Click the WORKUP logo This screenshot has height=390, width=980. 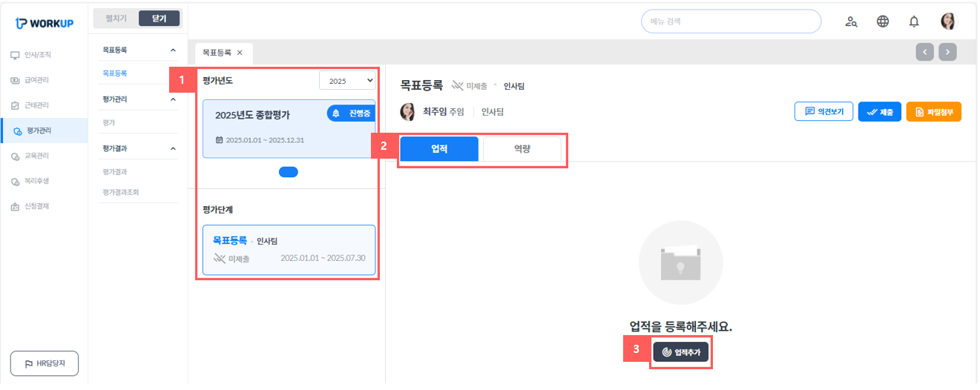pos(44,22)
